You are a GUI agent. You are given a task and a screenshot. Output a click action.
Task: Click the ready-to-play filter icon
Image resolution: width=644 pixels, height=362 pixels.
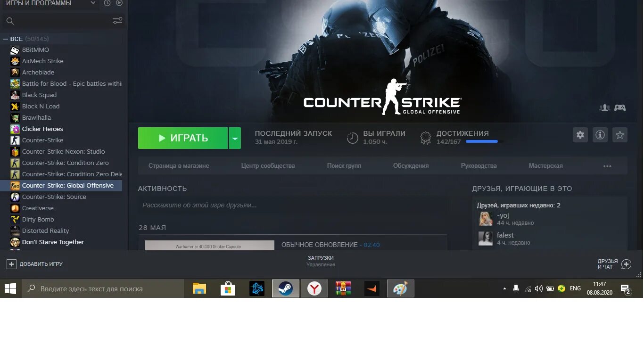point(119,3)
